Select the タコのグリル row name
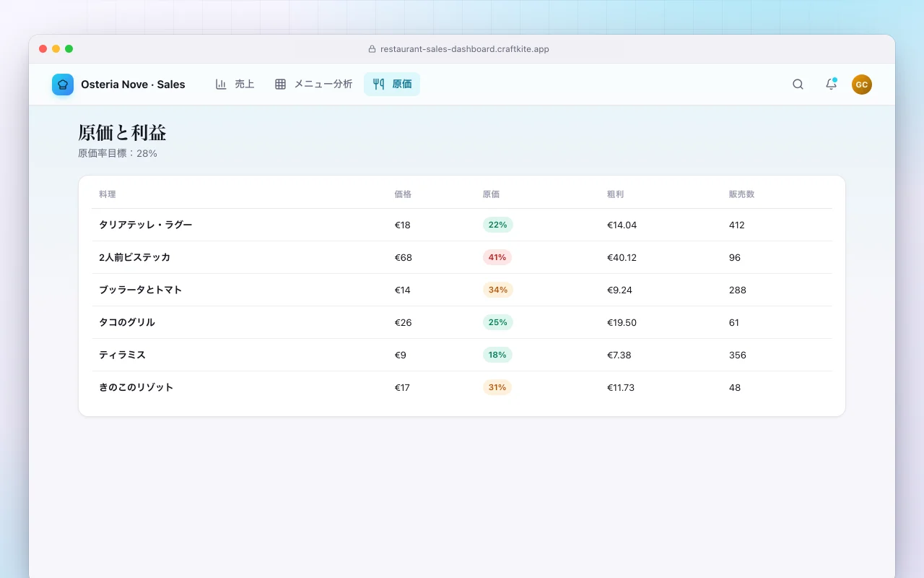 click(127, 322)
